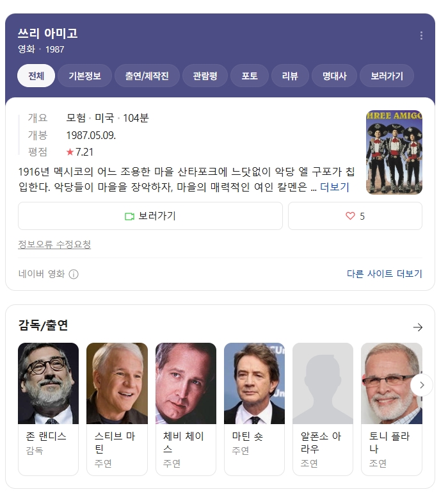This screenshot has height=501, width=448.
Task: Show next cast members with carousel chevron
Action: 422,385
